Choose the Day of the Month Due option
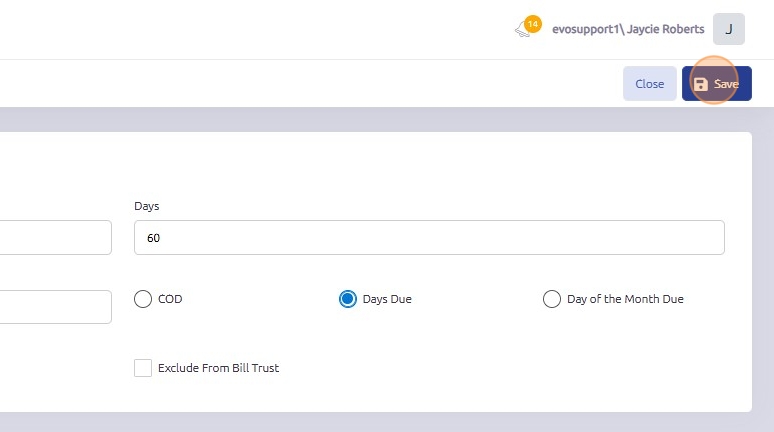This screenshot has width=774, height=432. (551, 299)
